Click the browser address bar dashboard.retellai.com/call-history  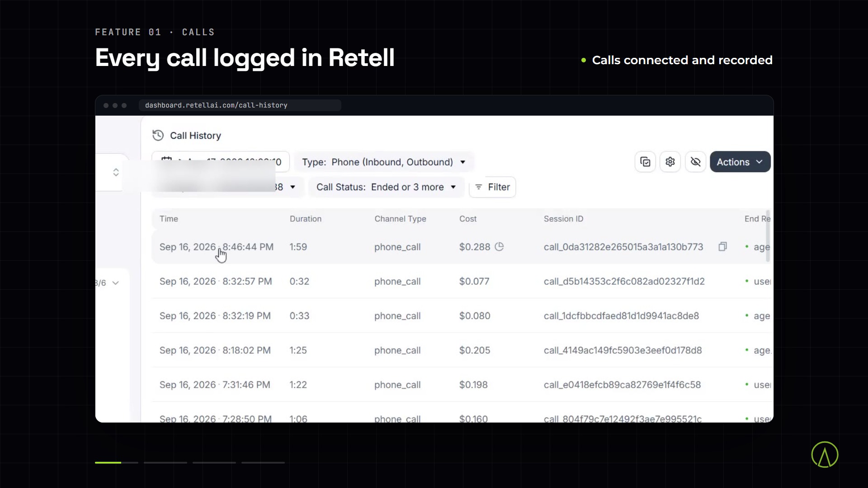[x=240, y=105]
